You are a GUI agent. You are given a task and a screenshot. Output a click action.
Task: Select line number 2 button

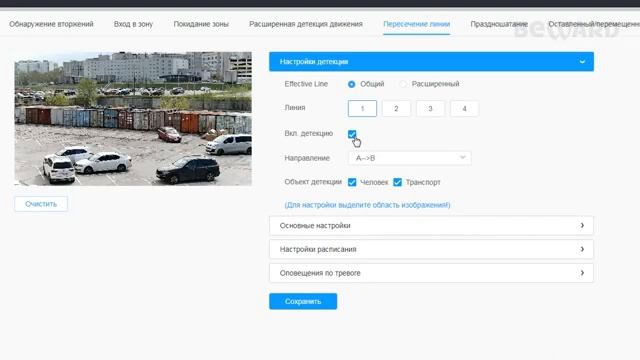click(x=396, y=109)
